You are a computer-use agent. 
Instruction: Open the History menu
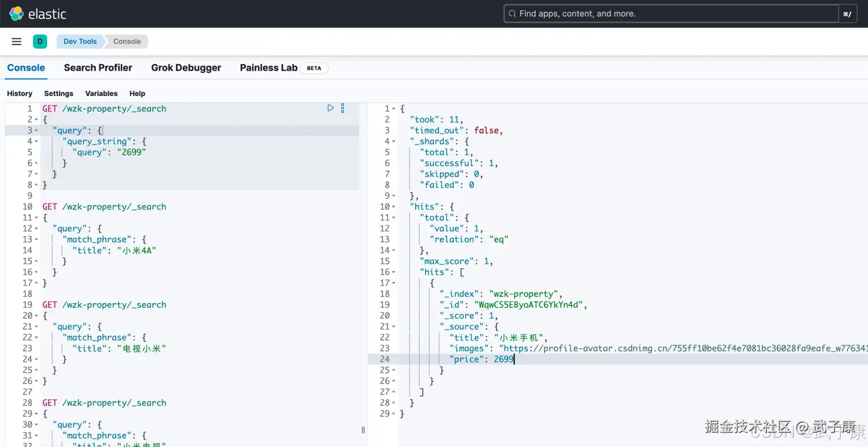pyautogui.click(x=20, y=93)
